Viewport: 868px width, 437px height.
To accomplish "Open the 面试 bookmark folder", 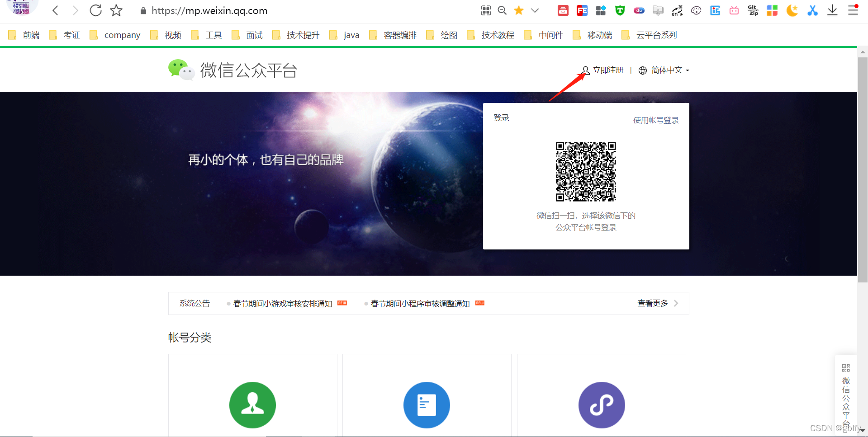I will [247, 35].
